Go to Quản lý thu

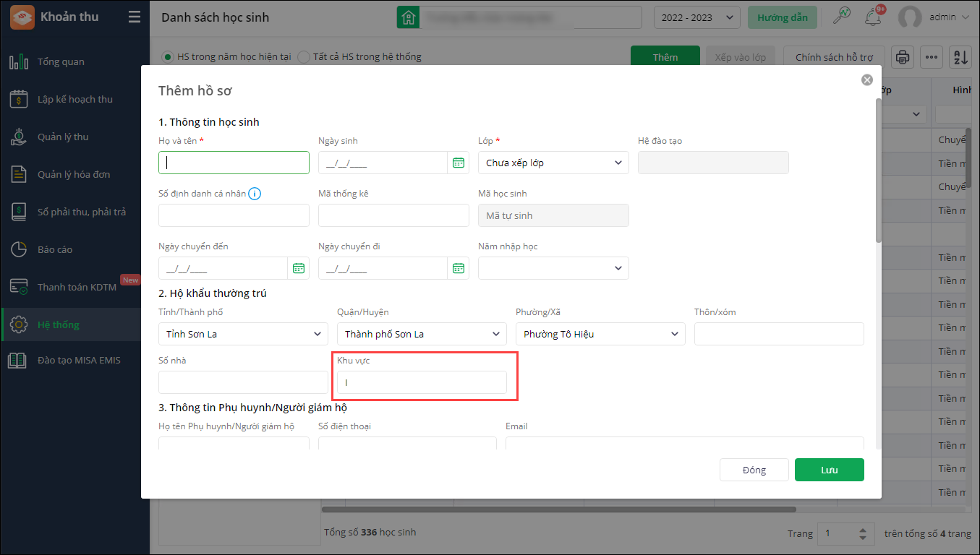tap(63, 137)
